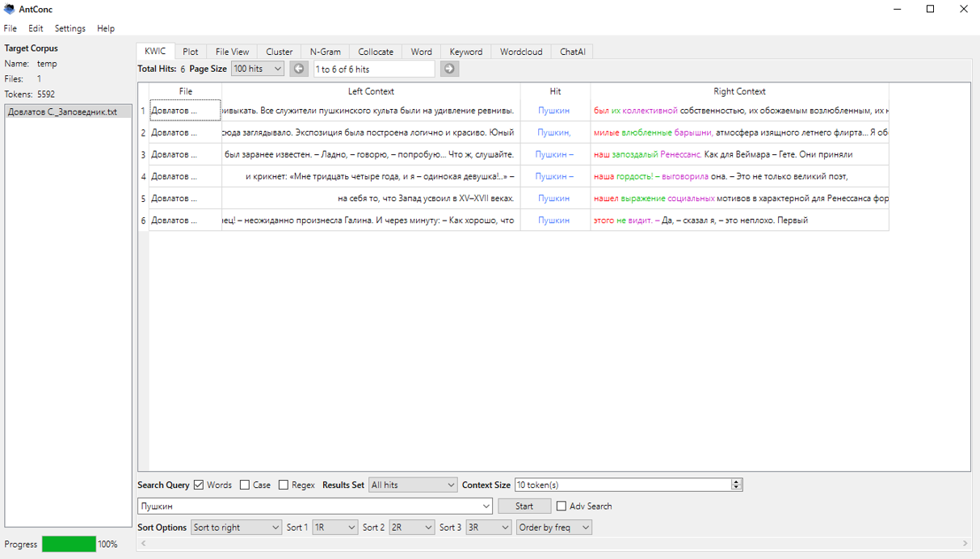Click the Left Context column header
Image resolution: width=980 pixels, height=559 pixels.
click(x=371, y=91)
